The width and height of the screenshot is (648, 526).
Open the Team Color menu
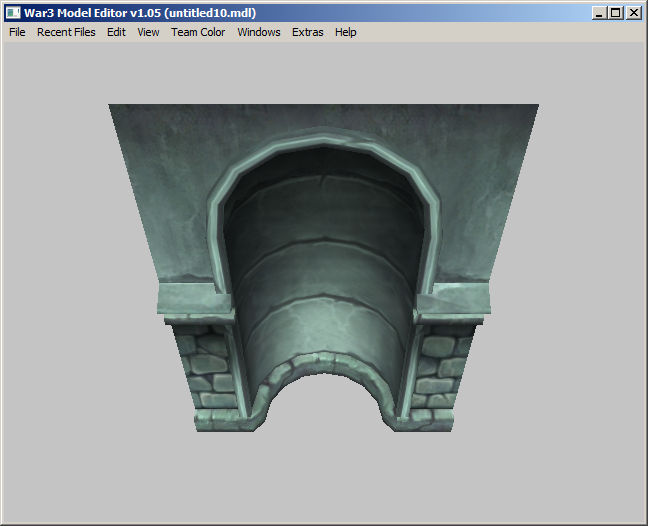198,32
